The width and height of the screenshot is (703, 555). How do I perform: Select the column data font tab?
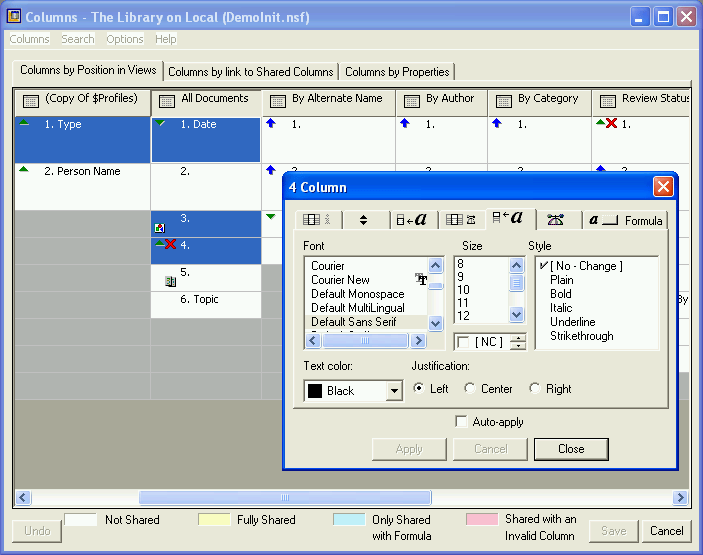point(508,217)
